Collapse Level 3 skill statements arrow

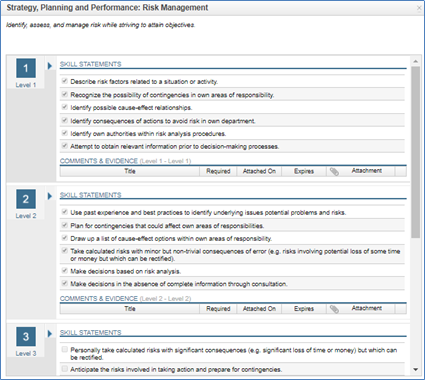50,333
